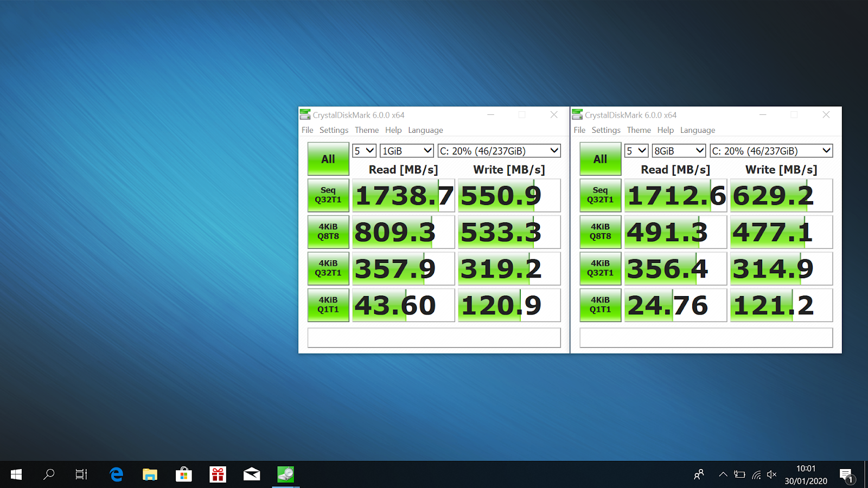
Task: Open the clock showing 10:01
Action: 806,468
